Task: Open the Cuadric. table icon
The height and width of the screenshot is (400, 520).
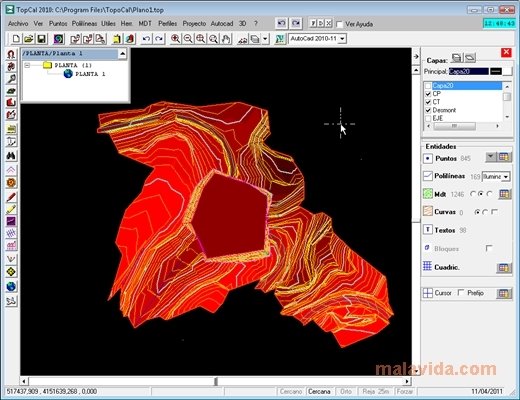Action: click(504, 268)
